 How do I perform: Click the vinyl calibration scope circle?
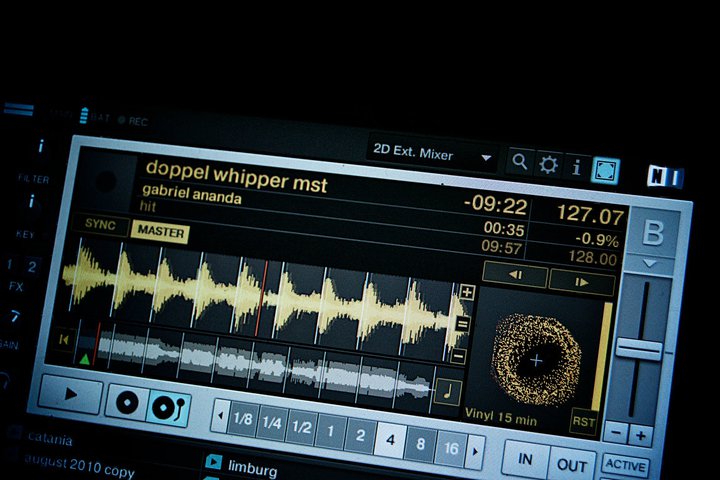pos(536,360)
